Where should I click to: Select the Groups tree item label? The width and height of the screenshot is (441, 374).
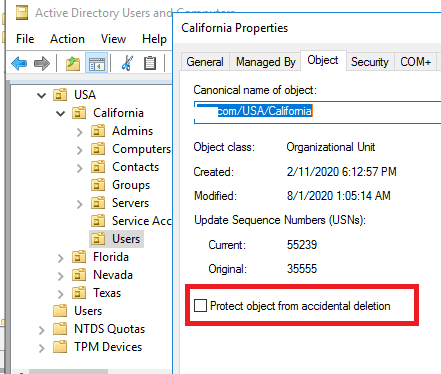pyautogui.click(x=131, y=185)
